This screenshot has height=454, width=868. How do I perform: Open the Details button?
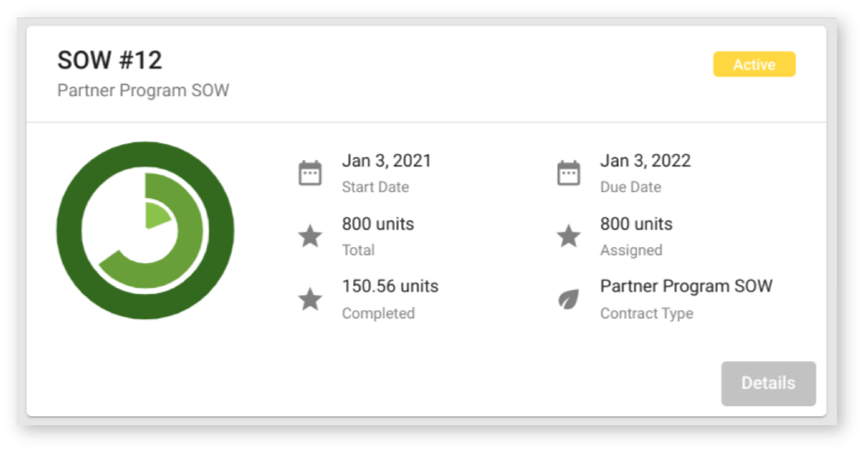point(768,383)
